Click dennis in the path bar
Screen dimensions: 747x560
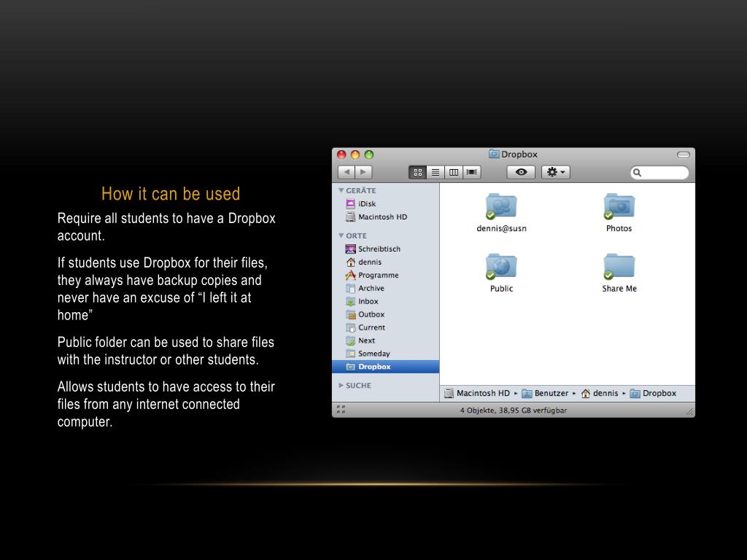(x=600, y=393)
